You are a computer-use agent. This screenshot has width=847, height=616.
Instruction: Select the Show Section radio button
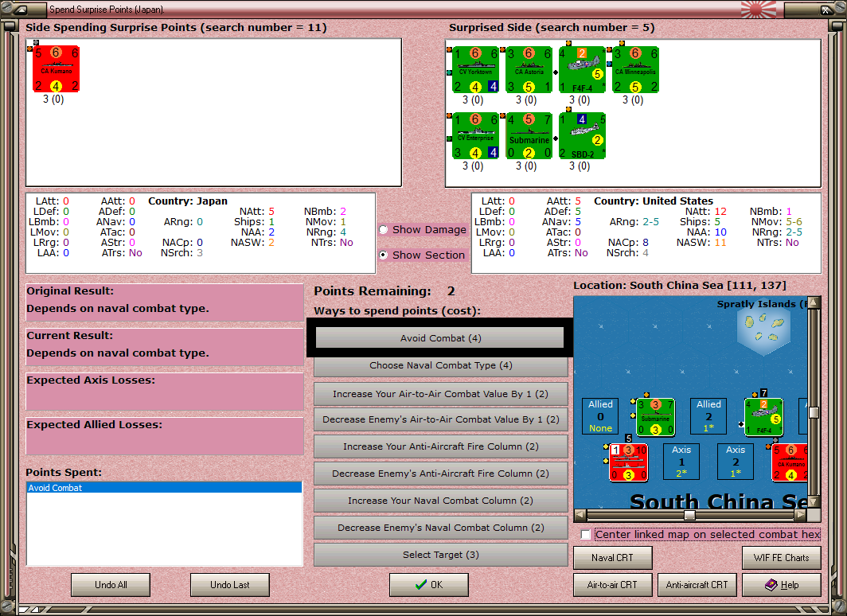tap(384, 255)
